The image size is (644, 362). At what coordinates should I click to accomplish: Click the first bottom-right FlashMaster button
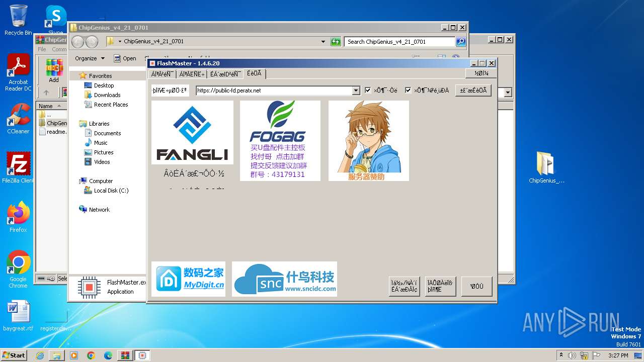pyautogui.click(x=405, y=286)
